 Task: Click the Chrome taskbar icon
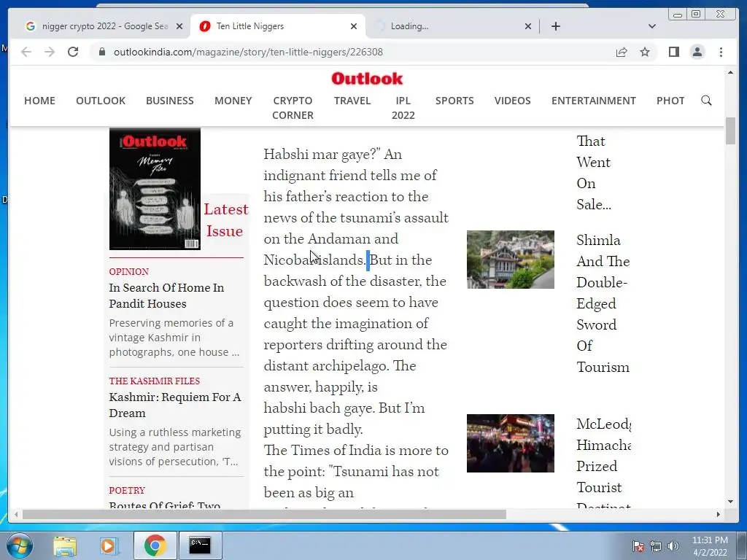(155, 545)
